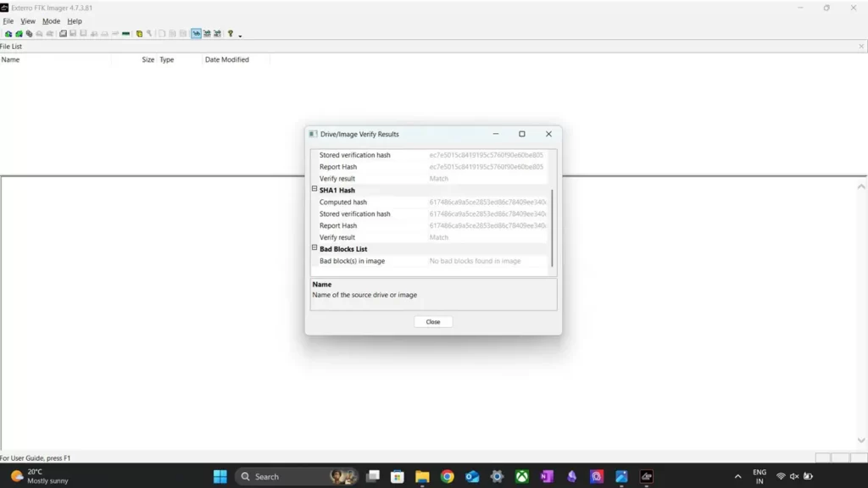
Task: Sort the file list by Date Modified
Action: [227, 60]
